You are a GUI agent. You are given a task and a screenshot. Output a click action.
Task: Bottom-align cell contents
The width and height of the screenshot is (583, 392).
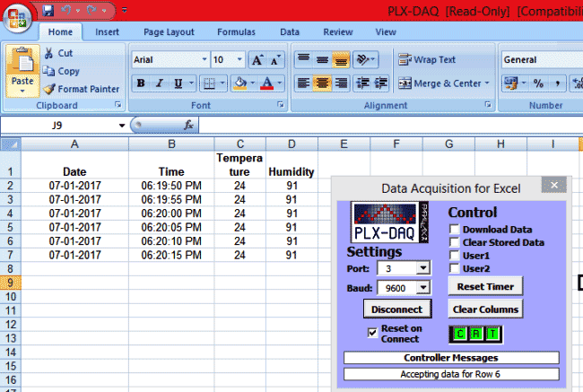pos(341,60)
